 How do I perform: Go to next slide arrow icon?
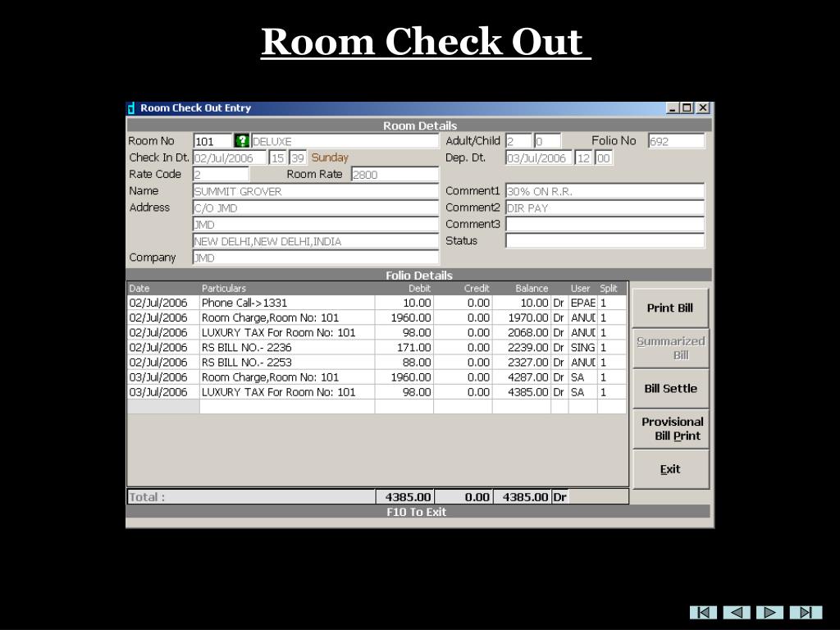coord(769,612)
